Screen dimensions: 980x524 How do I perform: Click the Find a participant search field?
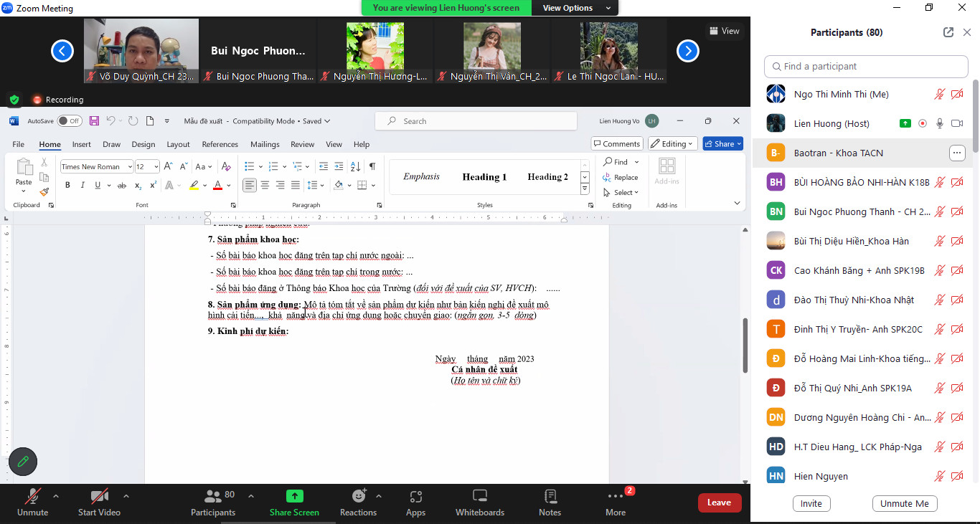pos(866,67)
